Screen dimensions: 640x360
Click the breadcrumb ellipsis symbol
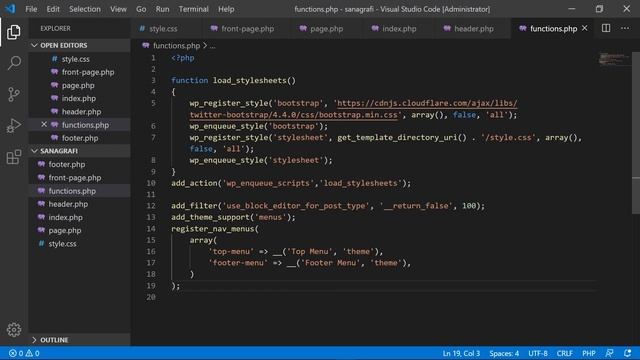(213, 46)
